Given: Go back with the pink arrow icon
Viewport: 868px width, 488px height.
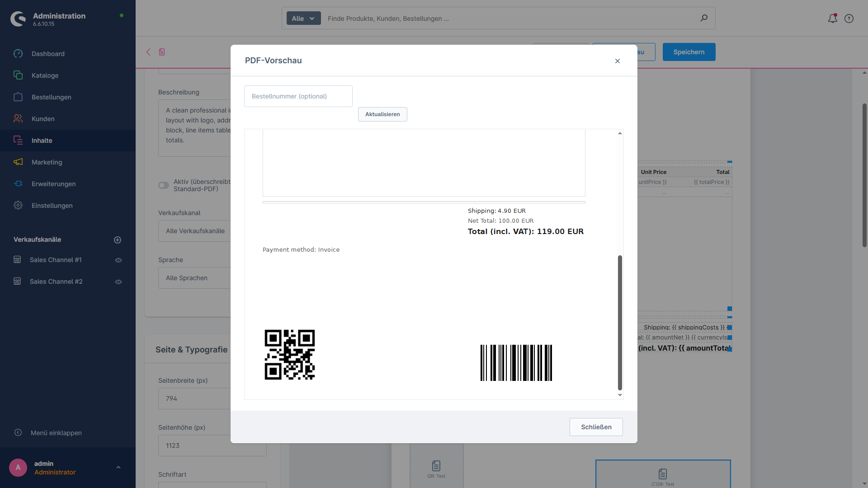Looking at the screenshot, I should (148, 52).
